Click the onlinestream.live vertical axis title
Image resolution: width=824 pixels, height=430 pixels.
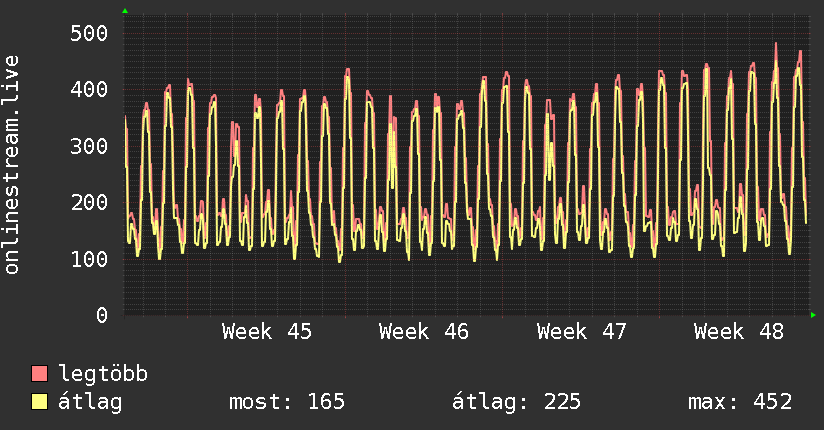(x=12, y=165)
